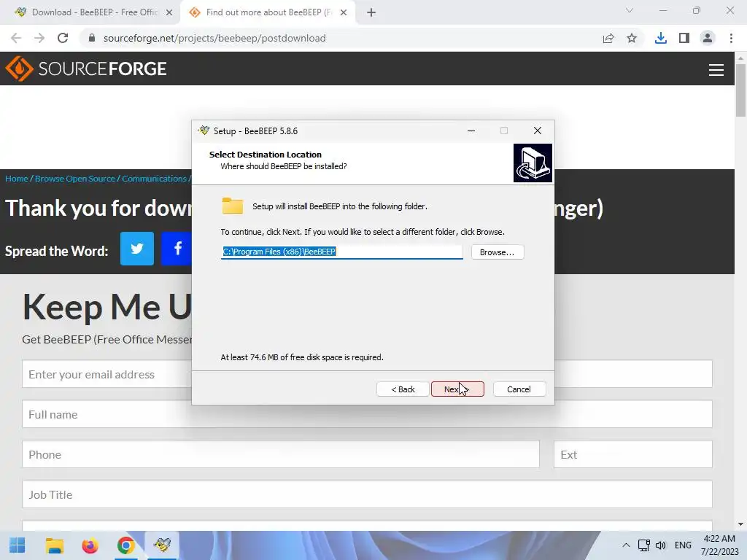Open Browse Open Source breadcrumb link

tap(75, 179)
